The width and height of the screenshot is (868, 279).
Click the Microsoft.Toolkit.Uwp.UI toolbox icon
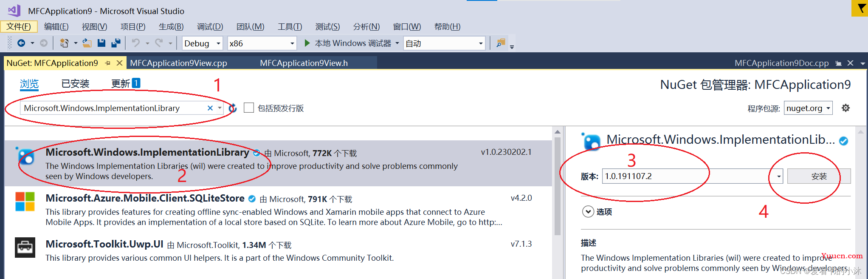[x=25, y=248]
